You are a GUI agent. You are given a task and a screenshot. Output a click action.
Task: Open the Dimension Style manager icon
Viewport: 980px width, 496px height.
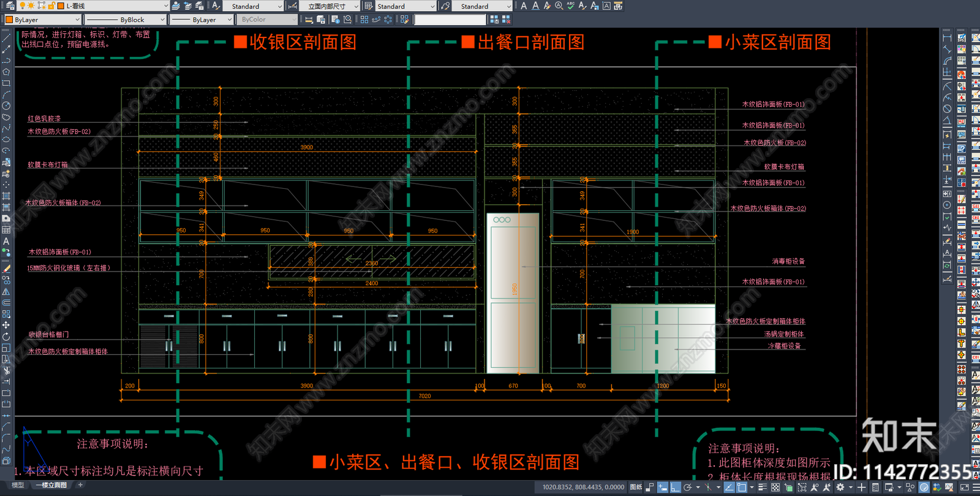click(x=293, y=6)
